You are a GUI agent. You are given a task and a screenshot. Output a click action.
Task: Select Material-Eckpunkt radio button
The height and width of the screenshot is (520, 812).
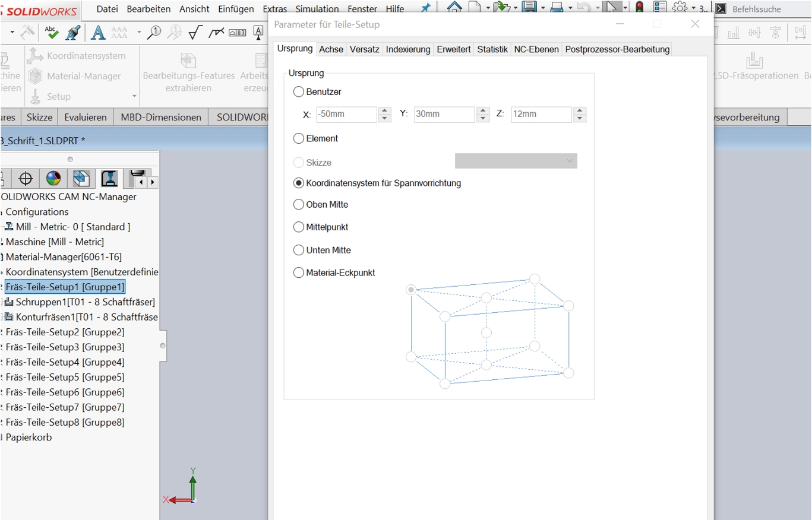tap(299, 273)
